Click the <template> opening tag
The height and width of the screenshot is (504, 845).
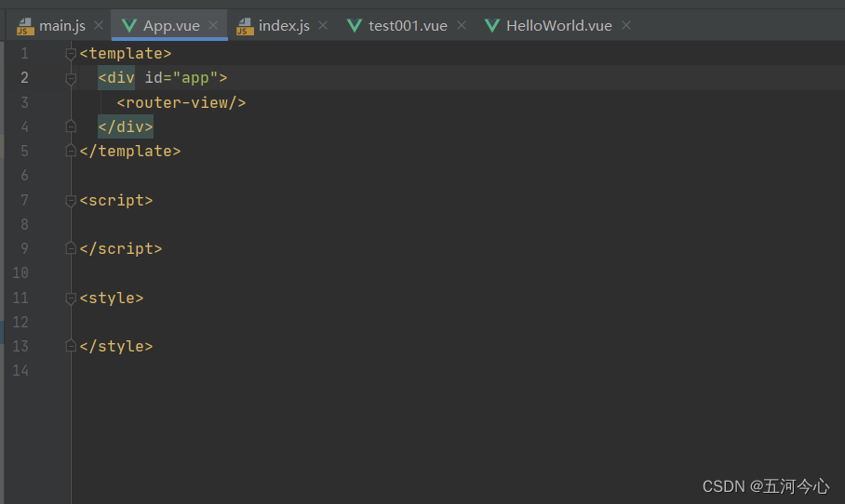pos(125,53)
